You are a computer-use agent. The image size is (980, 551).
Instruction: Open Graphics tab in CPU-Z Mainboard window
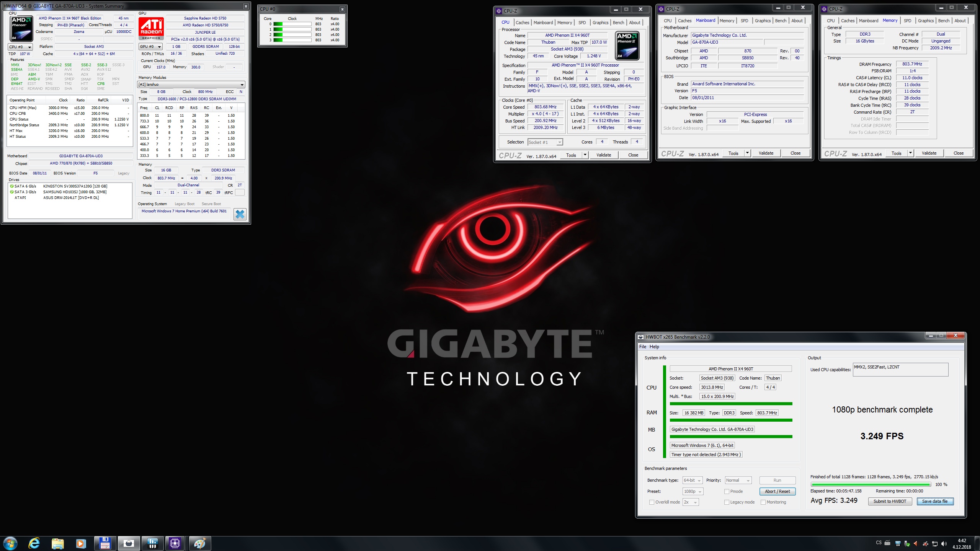[763, 21]
